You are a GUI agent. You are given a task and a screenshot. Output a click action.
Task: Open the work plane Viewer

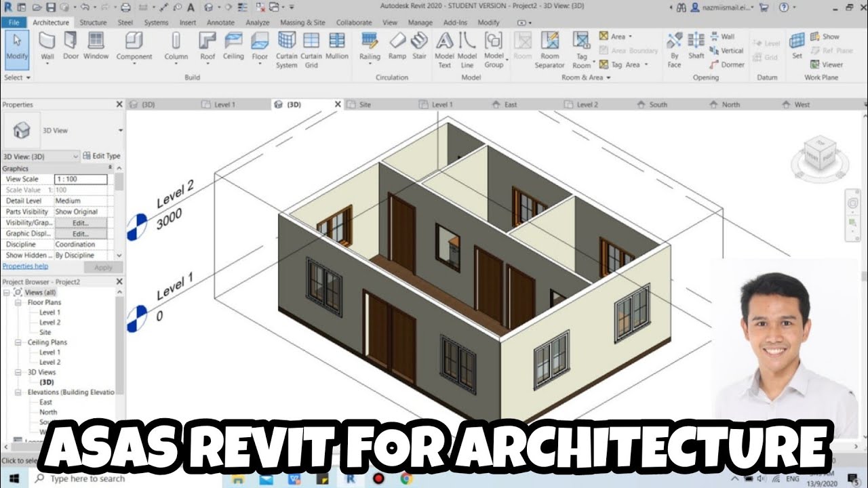[826, 65]
